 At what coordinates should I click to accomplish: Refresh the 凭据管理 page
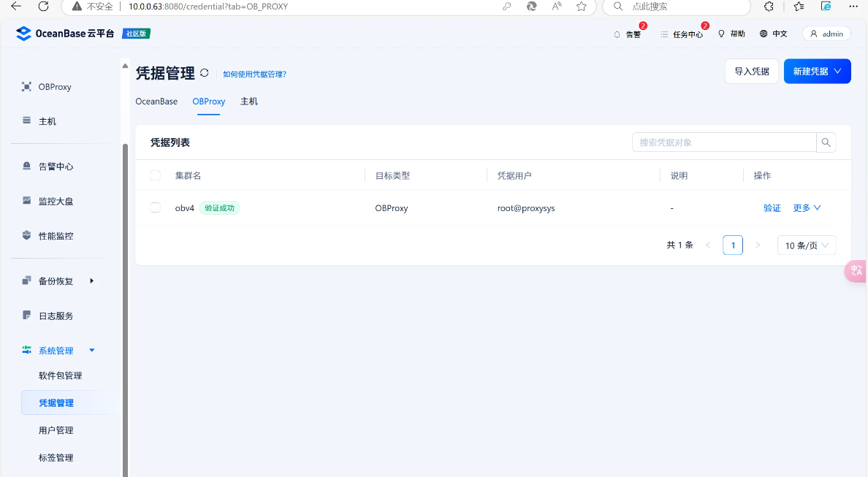205,73
